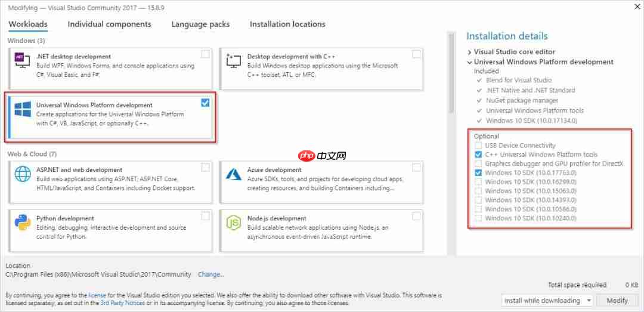This screenshot has width=644, height=312.
Task: Click the Installation details heading
Action: (507, 36)
